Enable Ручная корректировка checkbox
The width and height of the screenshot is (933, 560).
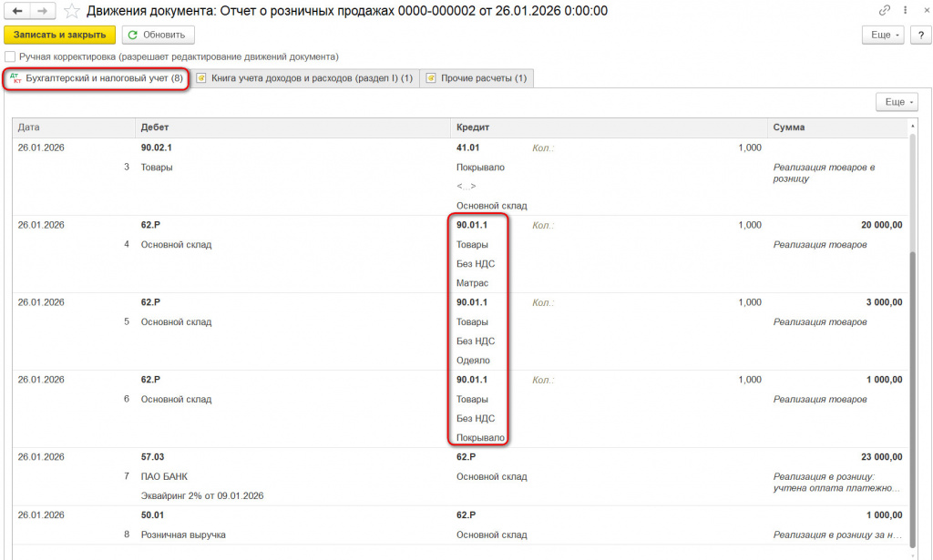(10, 57)
